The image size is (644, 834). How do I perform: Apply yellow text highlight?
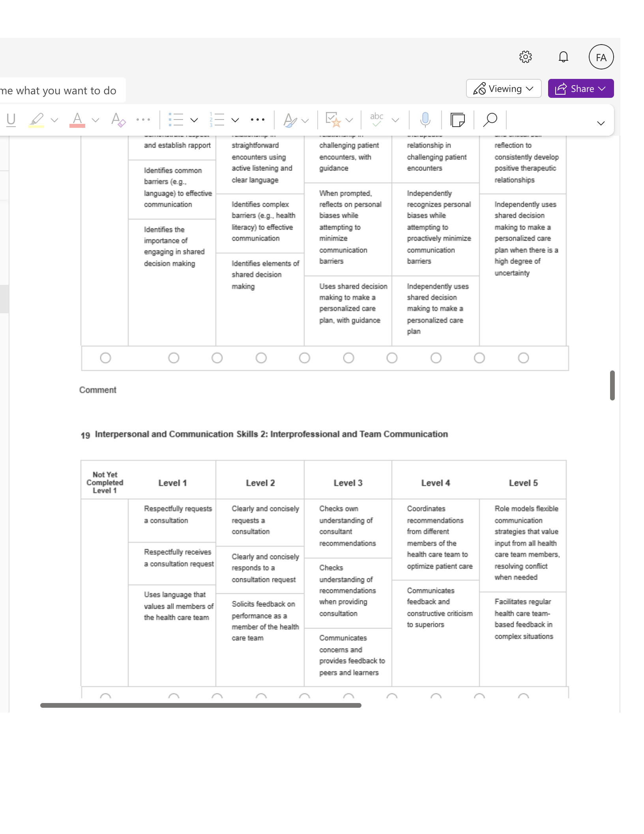pos(36,120)
